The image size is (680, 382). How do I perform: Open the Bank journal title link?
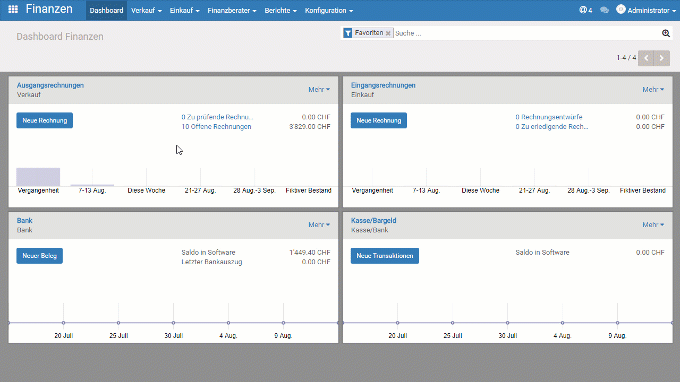(24, 221)
